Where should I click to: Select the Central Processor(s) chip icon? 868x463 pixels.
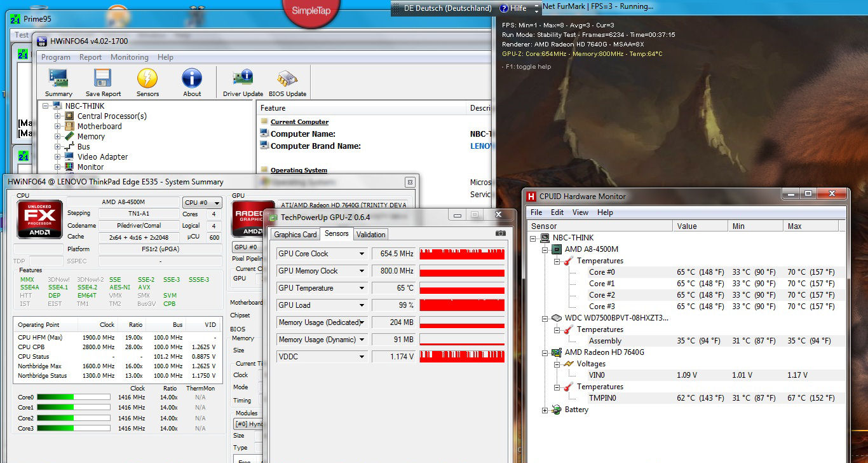point(71,116)
